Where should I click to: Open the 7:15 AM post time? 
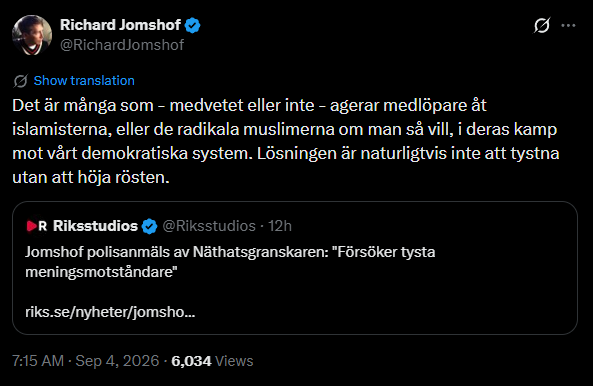[38, 361]
